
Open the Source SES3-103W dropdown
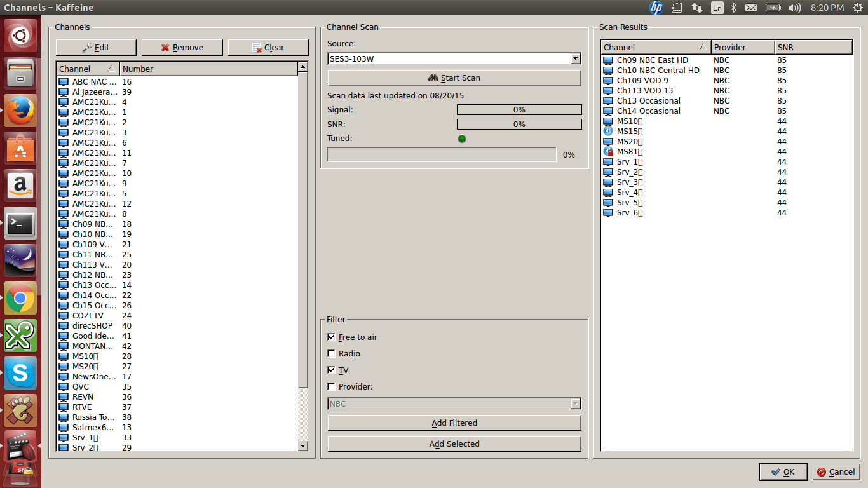pyautogui.click(x=454, y=58)
